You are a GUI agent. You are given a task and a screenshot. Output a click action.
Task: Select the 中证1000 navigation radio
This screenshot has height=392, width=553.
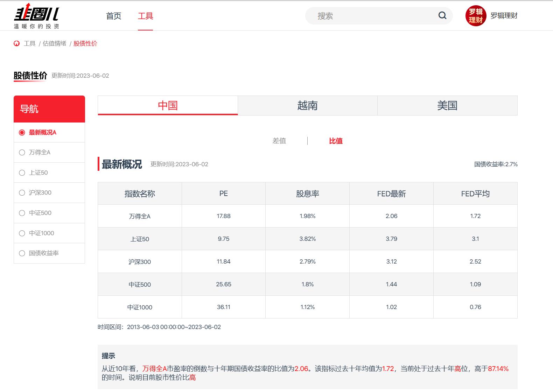pos(22,233)
